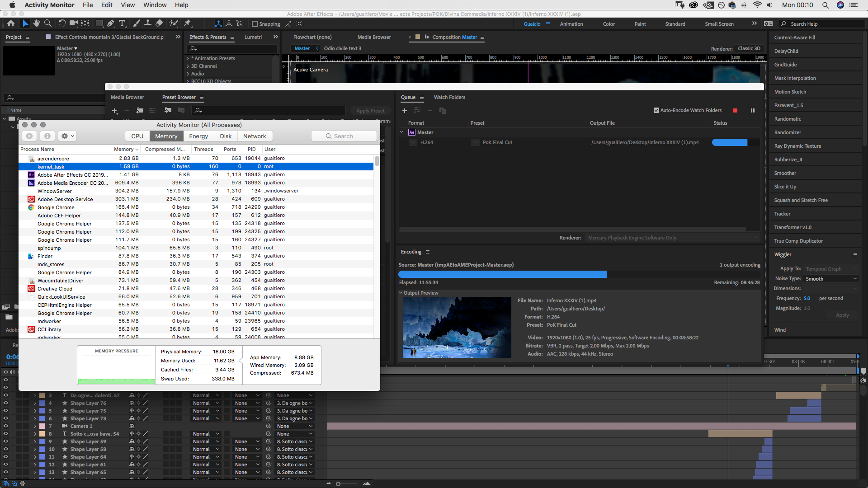Switch to the Energy tab
The height and width of the screenshot is (488, 868).
click(198, 136)
